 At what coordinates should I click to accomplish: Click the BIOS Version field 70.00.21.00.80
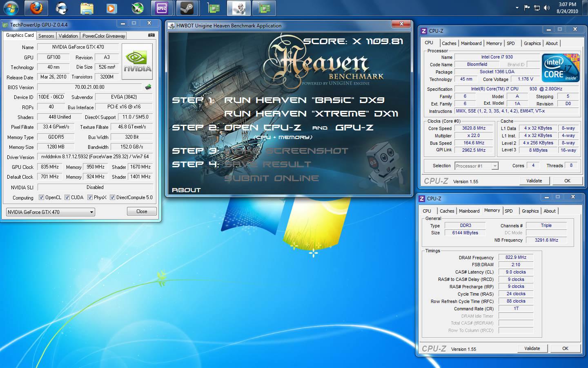(89, 87)
